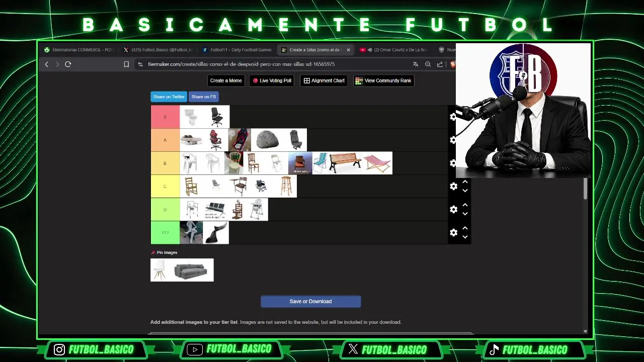Viewport: 644px width, 362px height.
Task: Select the toilet image in S tier
Action: pos(192,117)
